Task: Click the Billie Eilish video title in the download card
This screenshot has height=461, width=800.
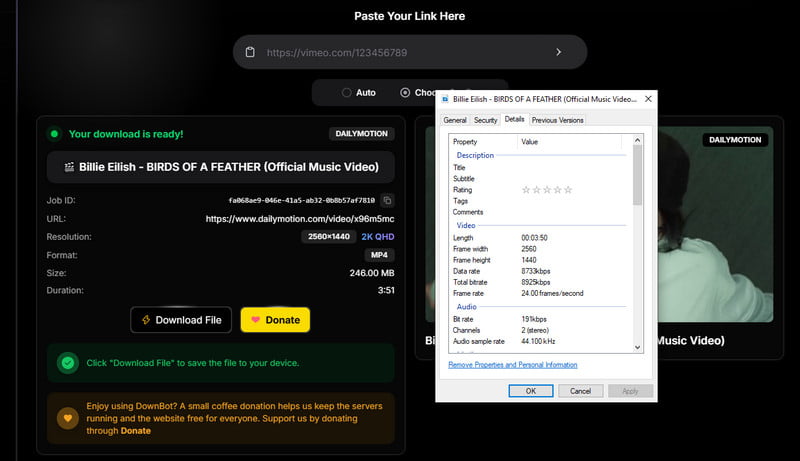Action: click(229, 167)
